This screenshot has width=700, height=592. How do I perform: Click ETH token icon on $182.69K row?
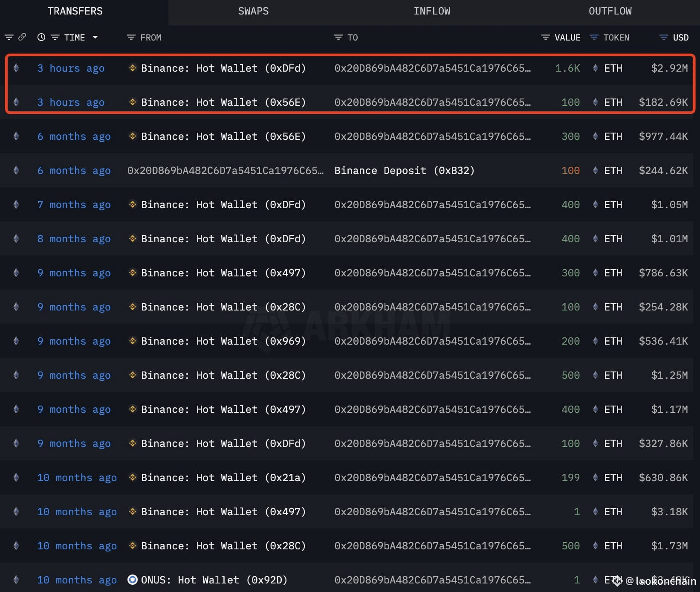(x=596, y=102)
